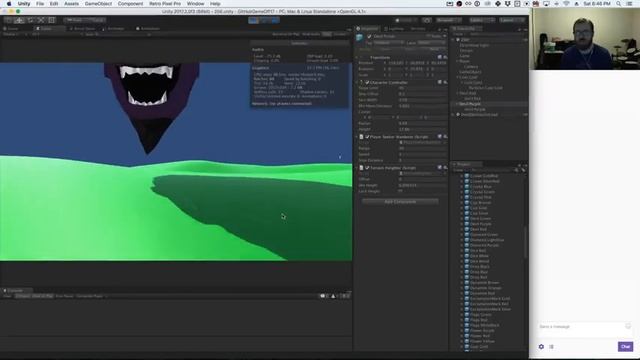The image size is (640, 360).
Task: Open Transform component help icon
Action: (440, 57)
